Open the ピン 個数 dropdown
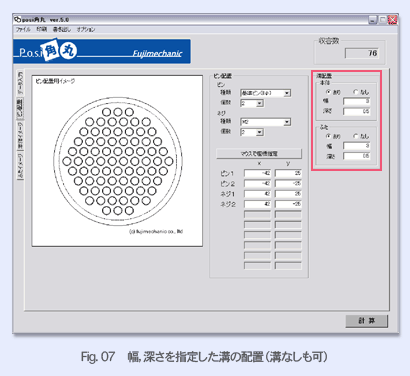 [x=260, y=104]
